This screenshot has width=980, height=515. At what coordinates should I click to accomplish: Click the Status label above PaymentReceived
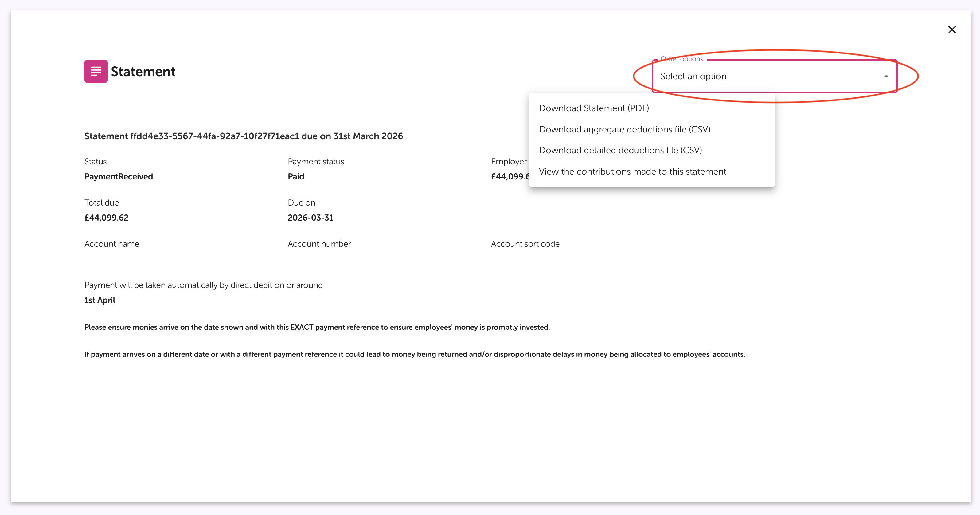(x=96, y=161)
